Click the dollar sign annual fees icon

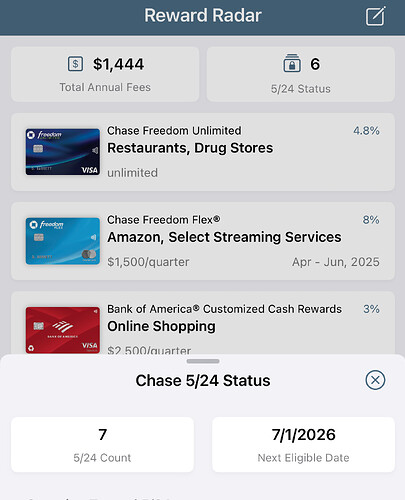pyautogui.click(x=75, y=64)
